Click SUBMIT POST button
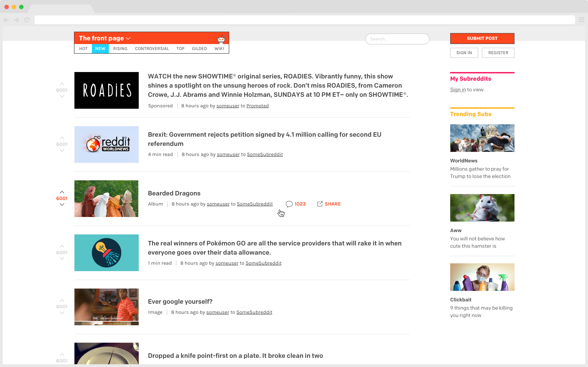 [482, 39]
